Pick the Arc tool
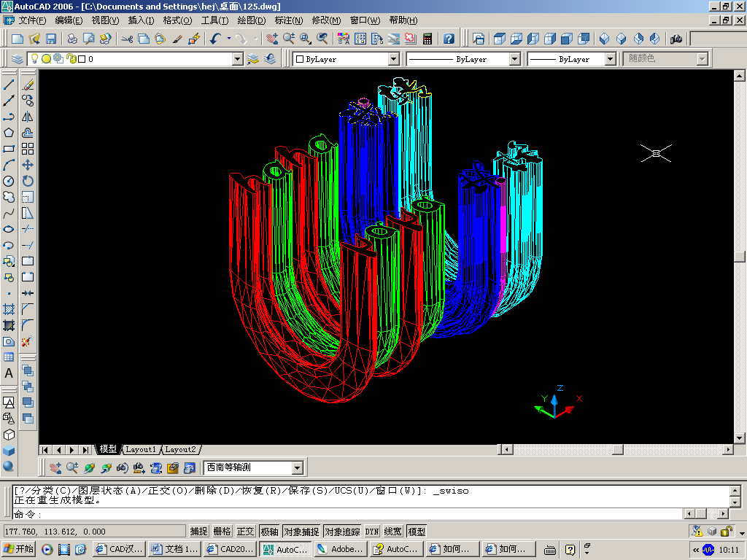Viewport: 747px width, 560px height. pos(9,166)
